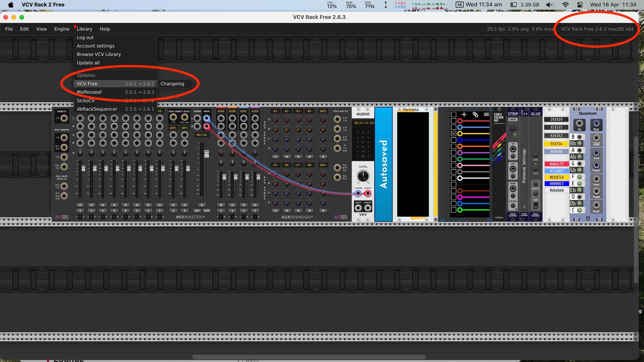The width and height of the screenshot is (644, 362).
Task: Click the ON jack of the STRIP module
Action: tap(513, 149)
